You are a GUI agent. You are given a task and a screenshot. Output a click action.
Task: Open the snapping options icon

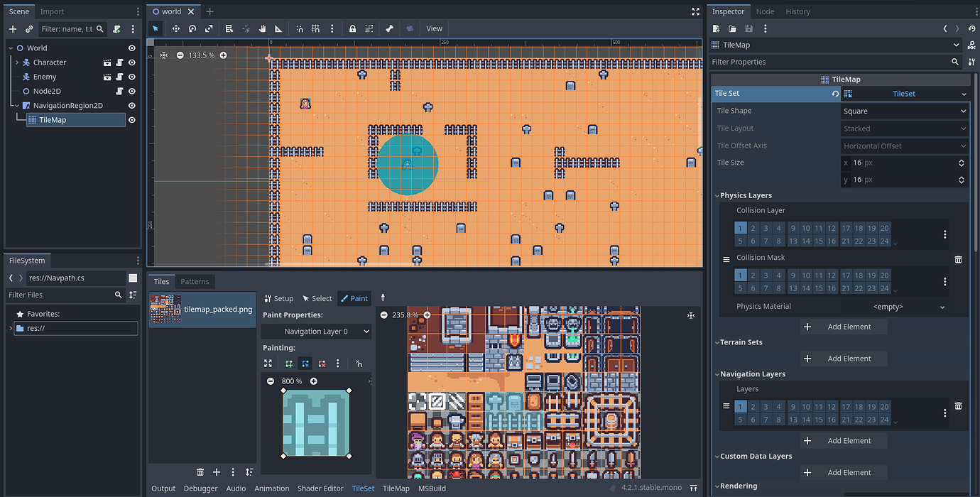tap(332, 28)
